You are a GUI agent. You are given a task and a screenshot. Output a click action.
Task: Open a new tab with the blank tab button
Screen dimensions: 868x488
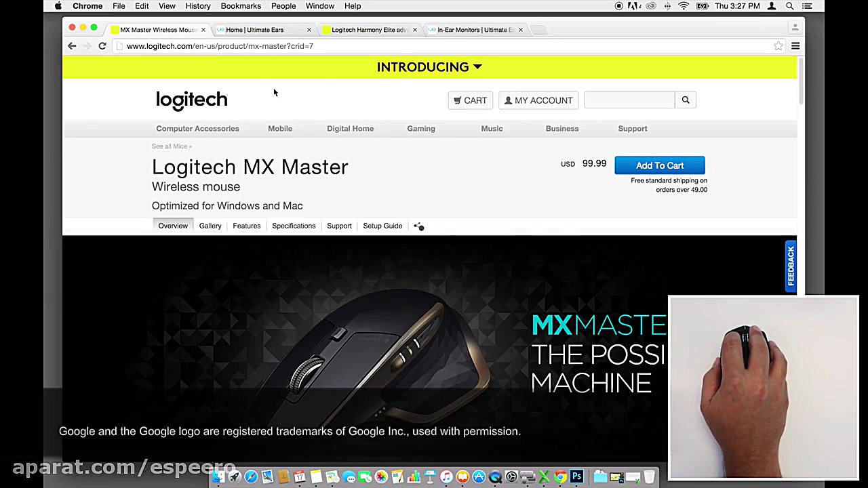[x=537, y=30]
